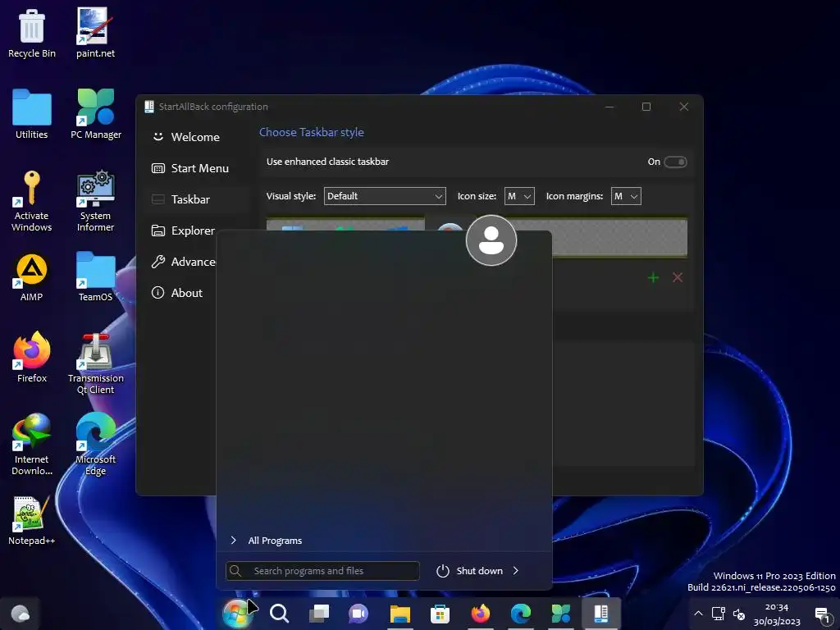This screenshot has height=630, width=840.
Task: Go to Welcome section
Action: tap(195, 137)
